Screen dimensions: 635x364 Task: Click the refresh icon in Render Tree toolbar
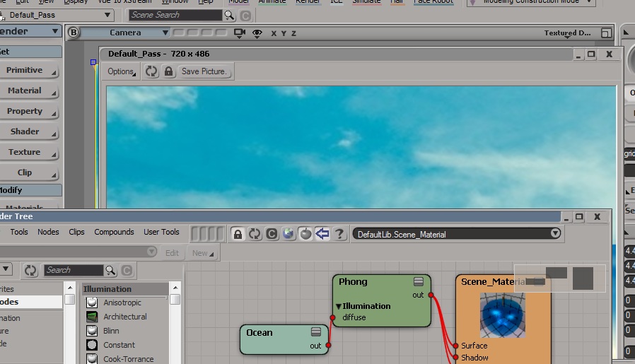click(255, 234)
